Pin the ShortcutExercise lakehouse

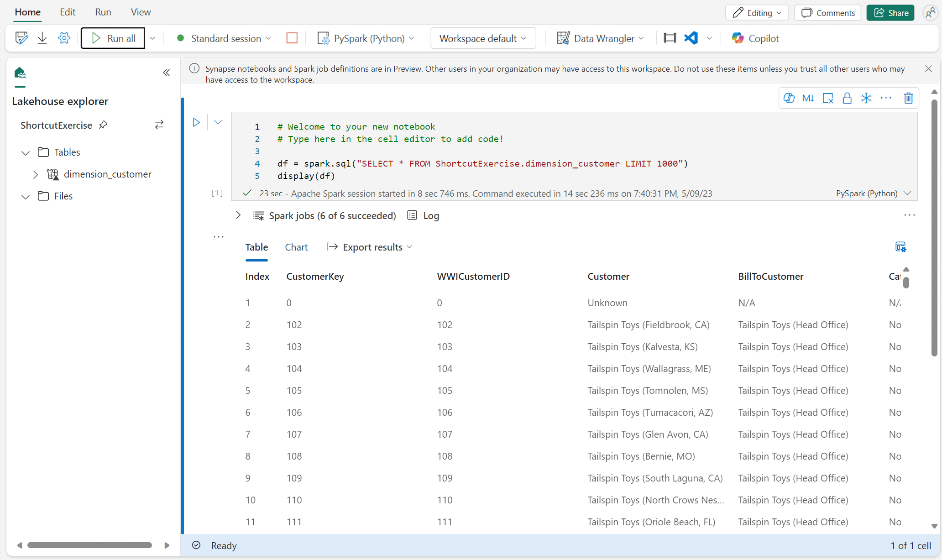click(103, 125)
